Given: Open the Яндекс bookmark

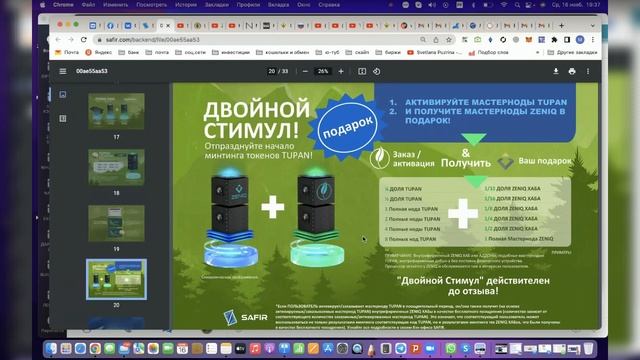Looking at the screenshot, I should point(98,52).
